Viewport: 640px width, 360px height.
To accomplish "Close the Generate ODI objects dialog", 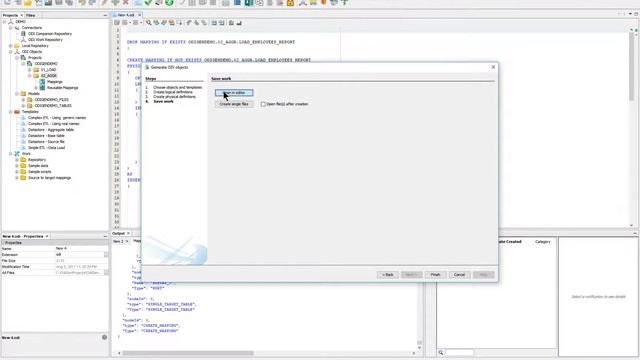I will 493,67.
